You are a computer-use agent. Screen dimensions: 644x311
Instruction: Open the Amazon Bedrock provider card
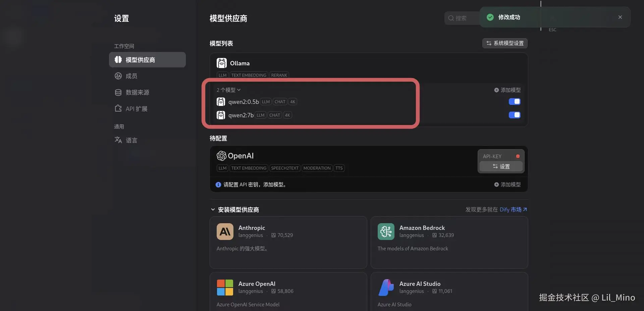coord(449,242)
